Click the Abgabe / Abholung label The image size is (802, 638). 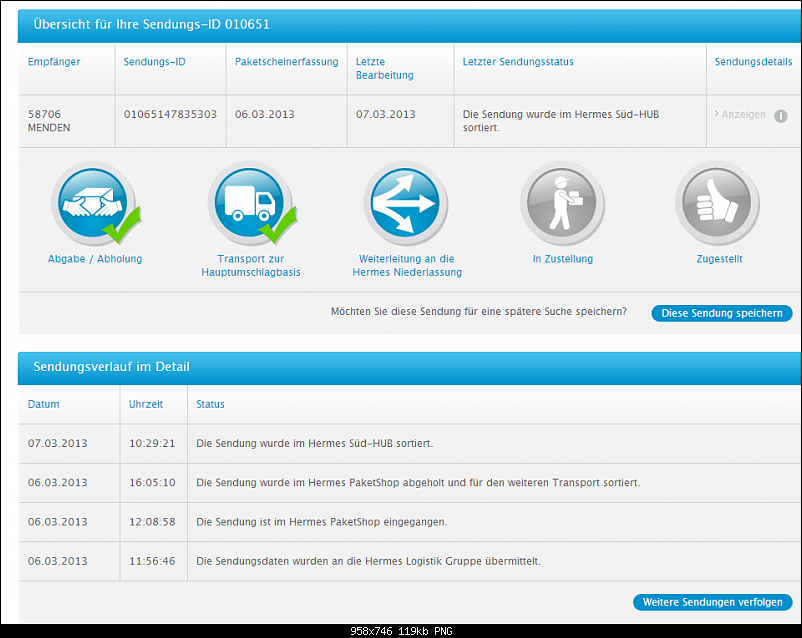point(95,259)
